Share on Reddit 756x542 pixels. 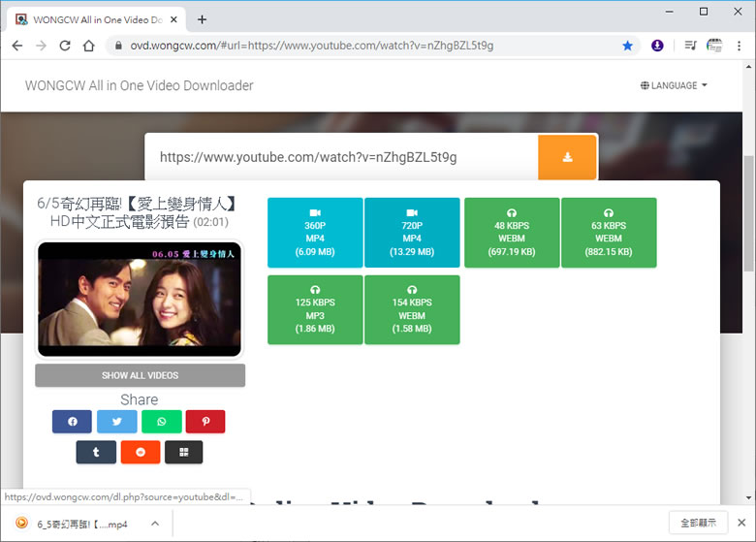pos(141,452)
